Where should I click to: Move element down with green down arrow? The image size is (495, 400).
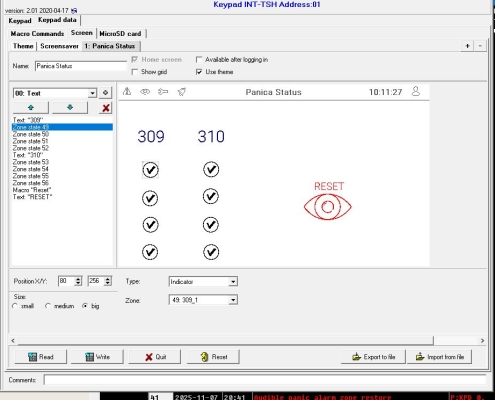70,108
